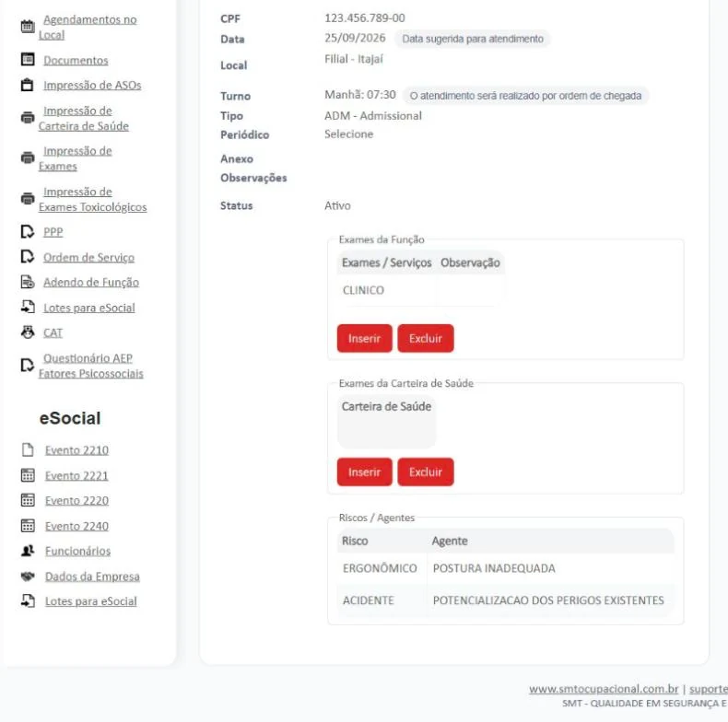Viewport: 728px width, 722px height.
Task: Open the Funcionários link
Action: 78,551
